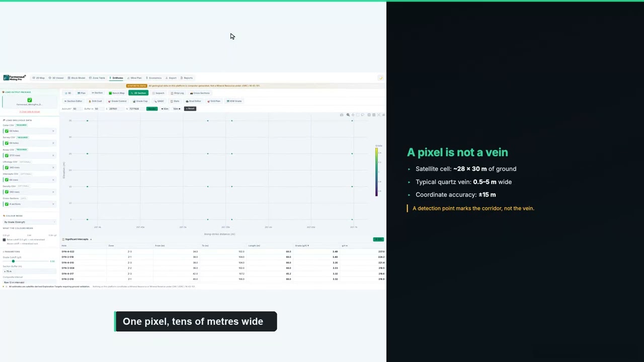
Task: Toggle the Lithology CSV checkbox
Action: (x=6, y=167)
